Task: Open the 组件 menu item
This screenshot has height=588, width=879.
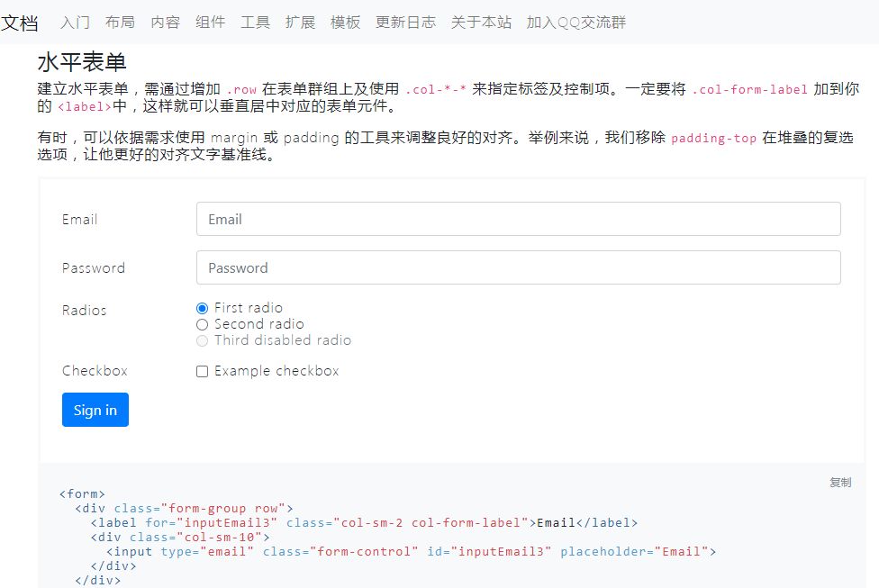Action: [210, 23]
